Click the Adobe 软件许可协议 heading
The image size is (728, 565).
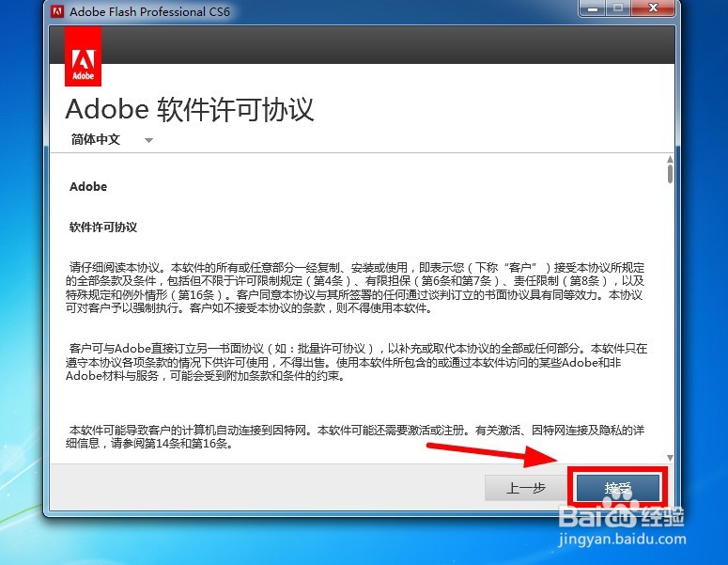[x=190, y=110]
